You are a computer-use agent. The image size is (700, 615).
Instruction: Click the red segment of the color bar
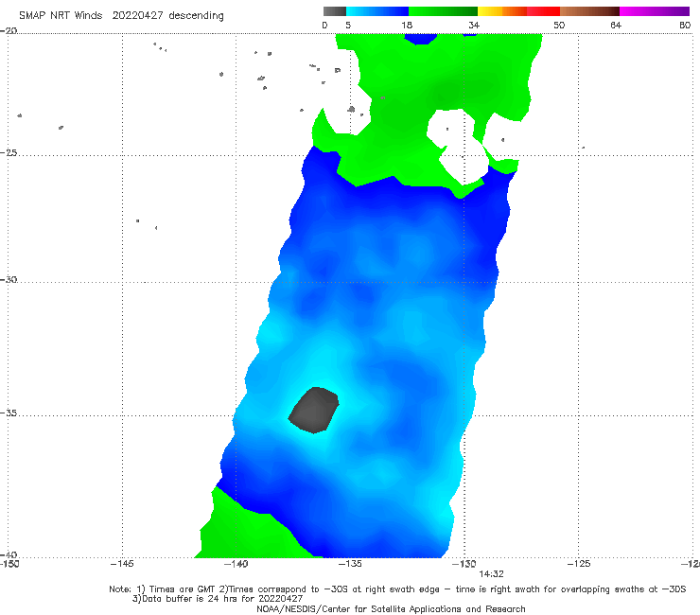coord(543,11)
